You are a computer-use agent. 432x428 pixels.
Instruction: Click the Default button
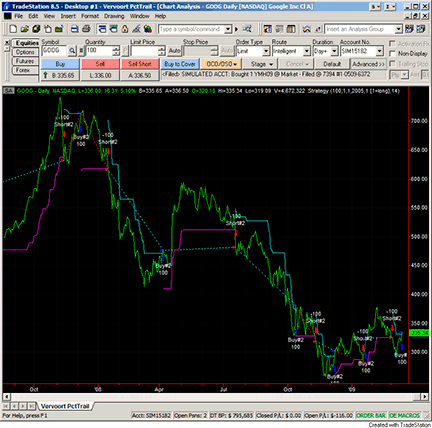[332, 64]
